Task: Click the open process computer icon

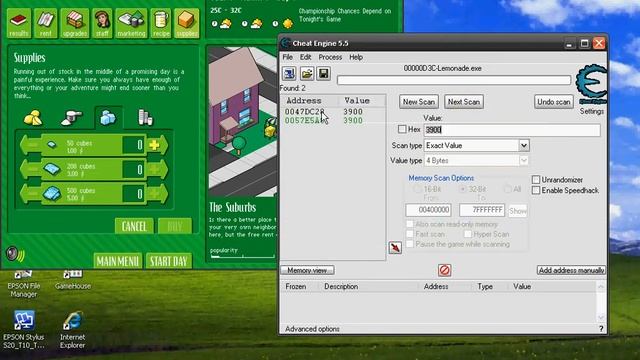Action: click(x=289, y=73)
